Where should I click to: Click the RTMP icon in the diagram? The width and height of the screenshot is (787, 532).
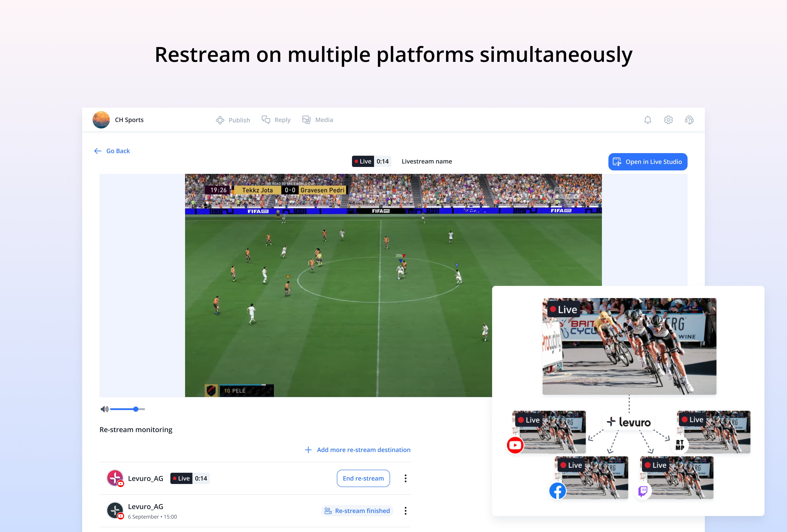[x=680, y=445]
